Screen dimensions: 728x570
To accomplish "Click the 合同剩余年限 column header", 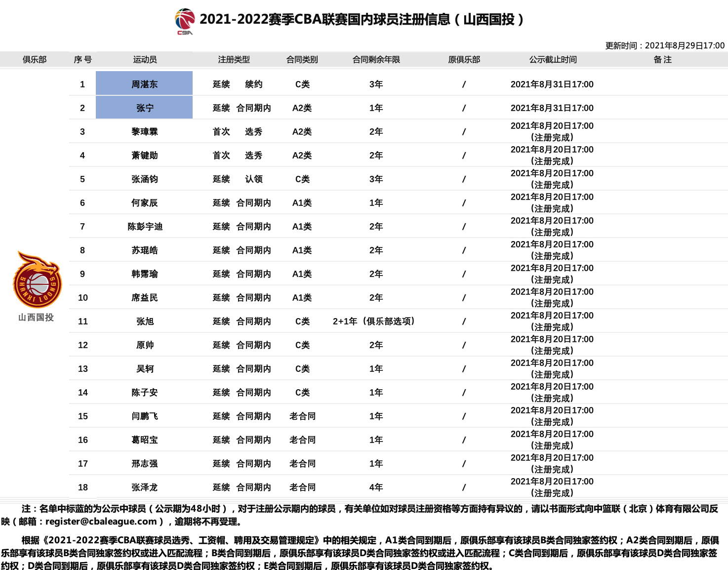I will point(376,59).
